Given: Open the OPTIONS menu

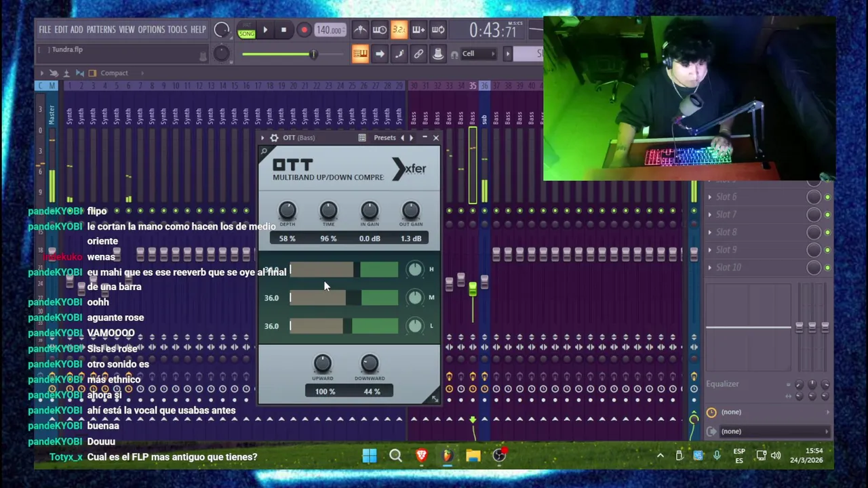Looking at the screenshot, I should [x=151, y=30].
